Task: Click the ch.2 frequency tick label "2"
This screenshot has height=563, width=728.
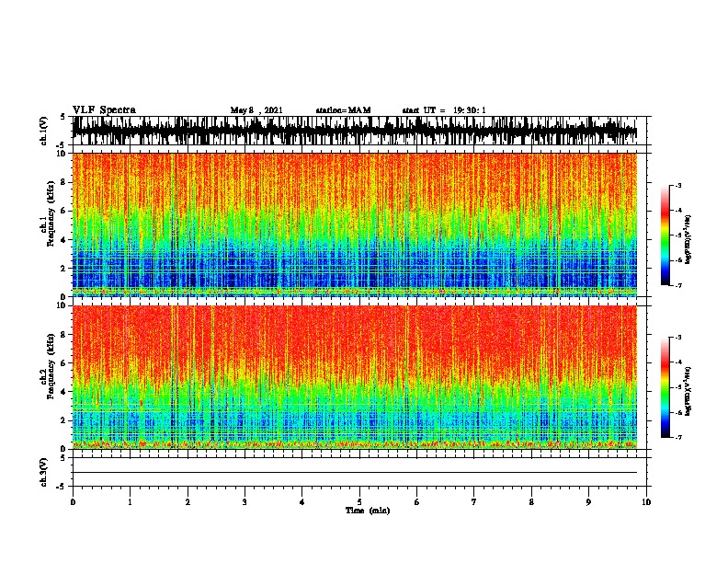Action: [x=64, y=420]
